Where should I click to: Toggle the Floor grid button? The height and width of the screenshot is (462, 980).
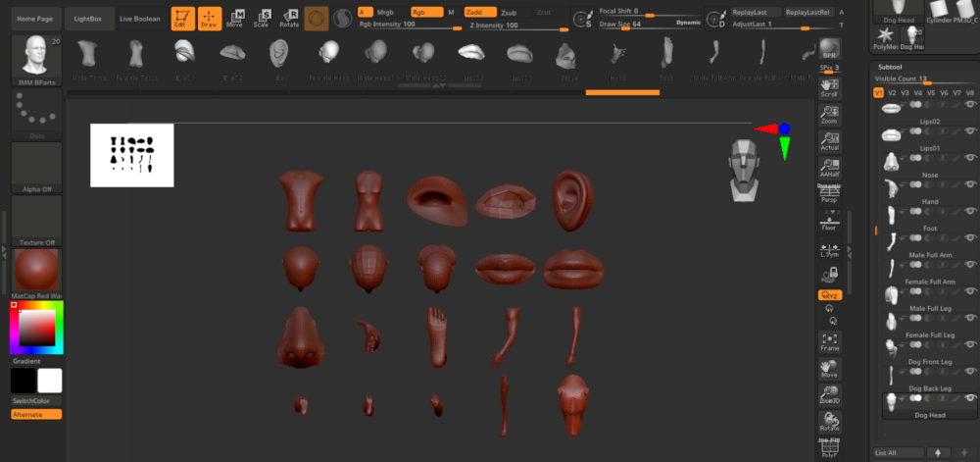tap(829, 222)
